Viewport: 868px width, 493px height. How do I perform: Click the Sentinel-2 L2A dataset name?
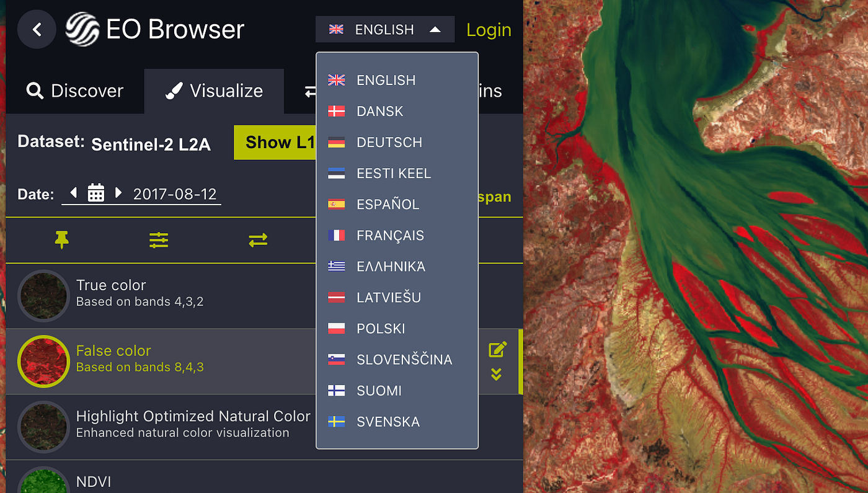click(x=151, y=144)
